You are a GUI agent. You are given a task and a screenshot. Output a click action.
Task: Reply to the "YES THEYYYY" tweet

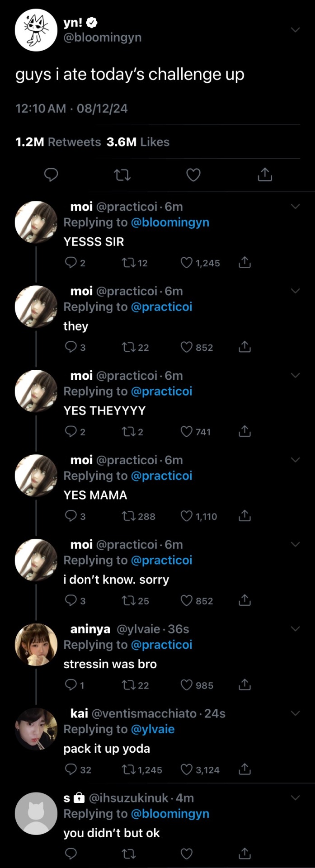click(x=71, y=431)
